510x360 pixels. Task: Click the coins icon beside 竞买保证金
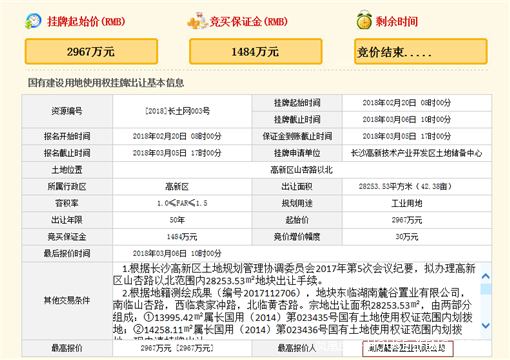197,21
